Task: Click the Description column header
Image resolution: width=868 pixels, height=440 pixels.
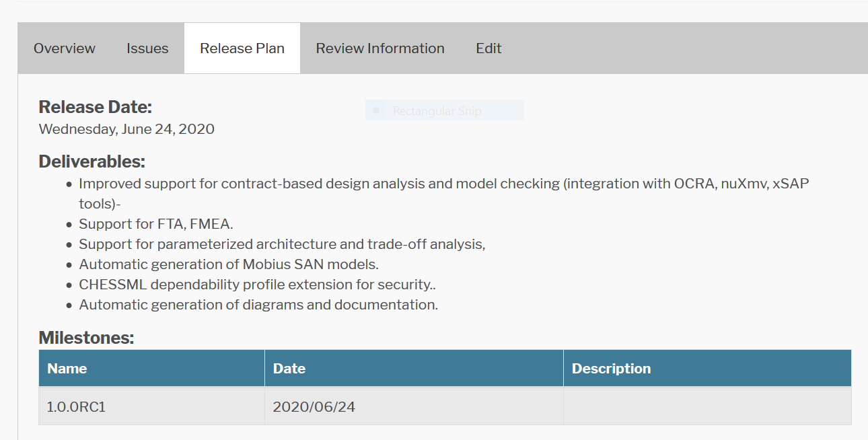Action: coord(611,369)
